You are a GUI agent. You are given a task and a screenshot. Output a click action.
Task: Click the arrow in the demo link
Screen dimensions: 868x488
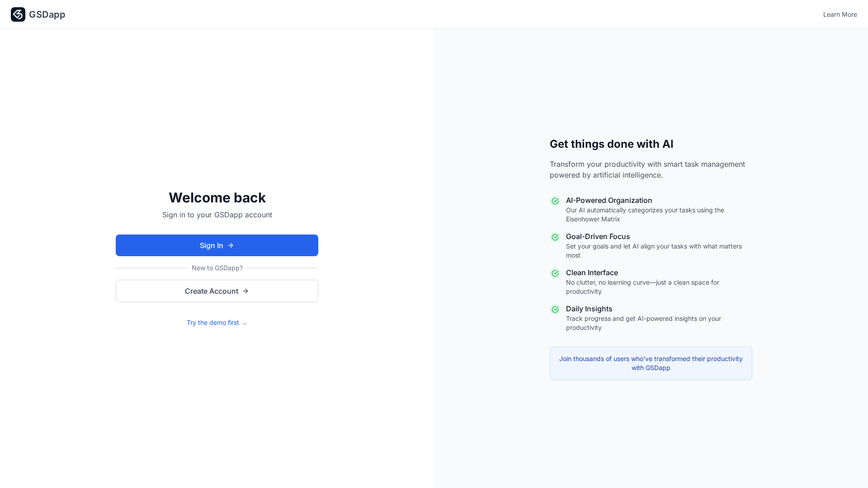[244, 323]
